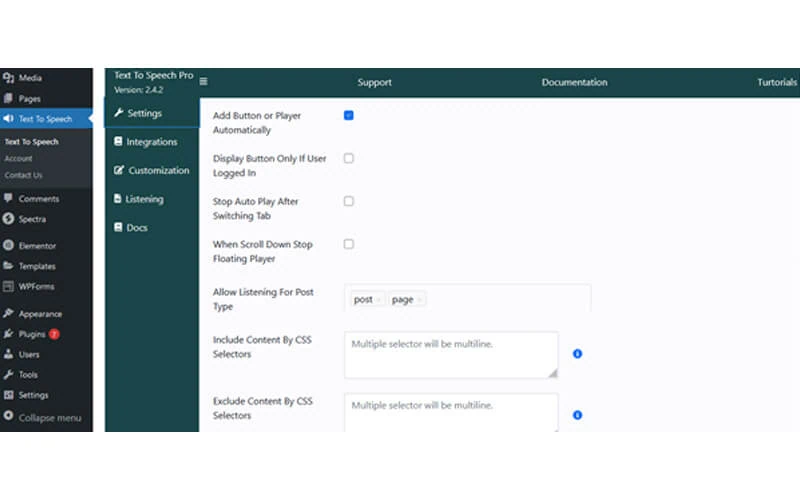Click the info icon beside Include Content selectors
800x500 pixels.
[578, 354]
